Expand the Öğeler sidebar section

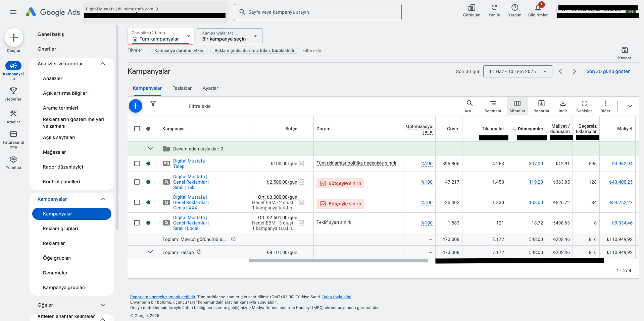coord(103,305)
